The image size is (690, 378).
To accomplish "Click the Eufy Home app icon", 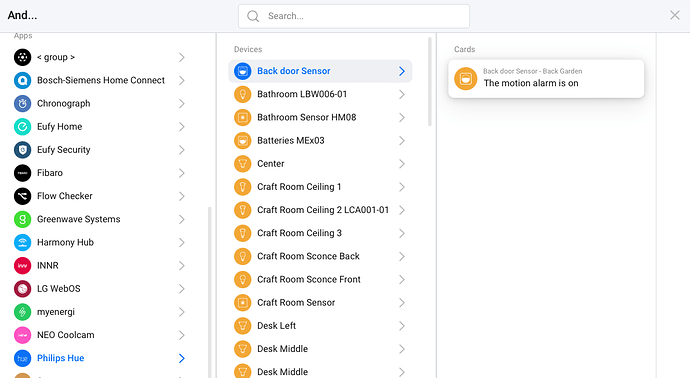I will [x=22, y=127].
